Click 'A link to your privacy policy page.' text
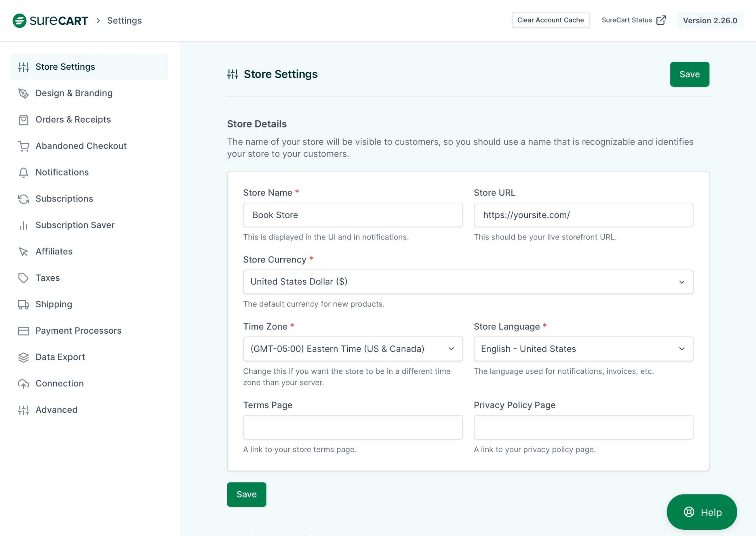The image size is (756, 536). pos(535,450)
